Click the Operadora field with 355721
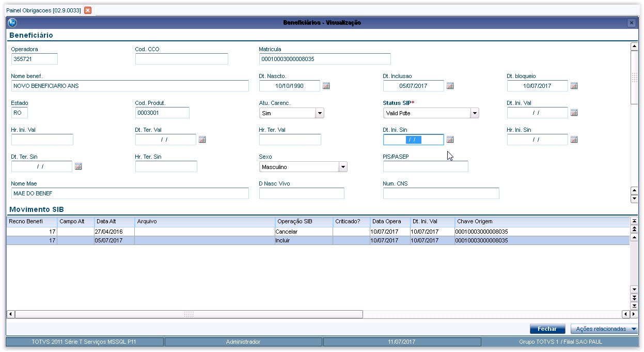644x352 pixels. pos(35,59)
